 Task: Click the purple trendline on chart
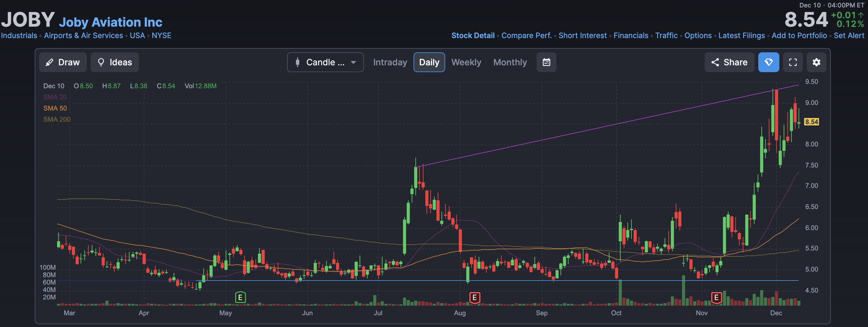click(607, 126)
